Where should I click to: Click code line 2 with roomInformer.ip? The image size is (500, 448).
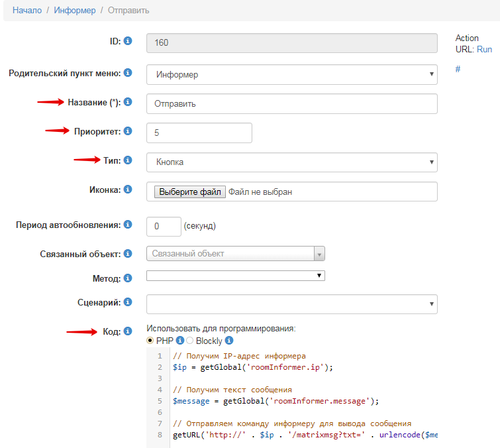(x=253, y=367)
